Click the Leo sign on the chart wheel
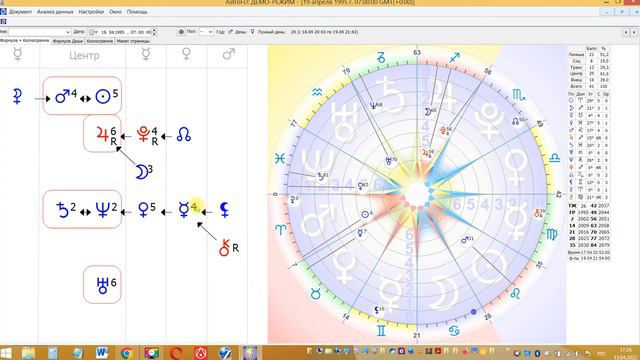Screen dimensions: 640x360 pos(515,293)
